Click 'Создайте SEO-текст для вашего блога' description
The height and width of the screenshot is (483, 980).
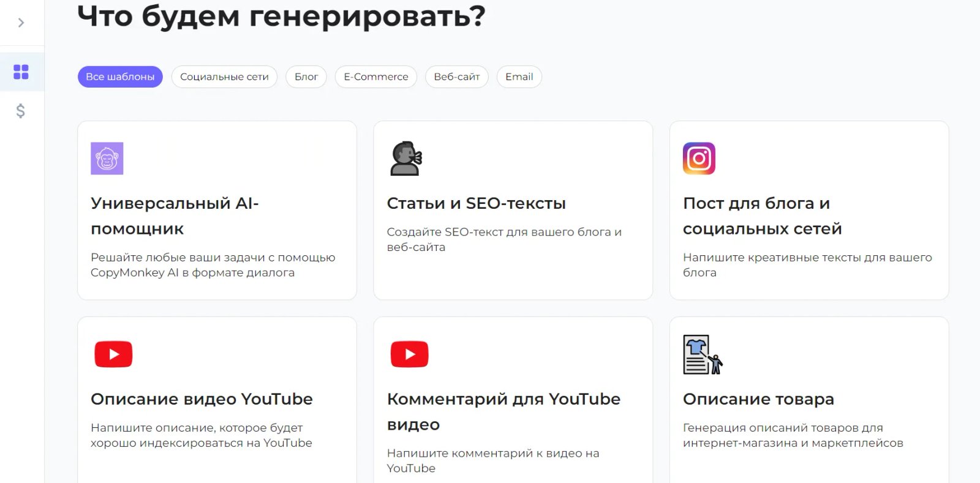point(504,239)
